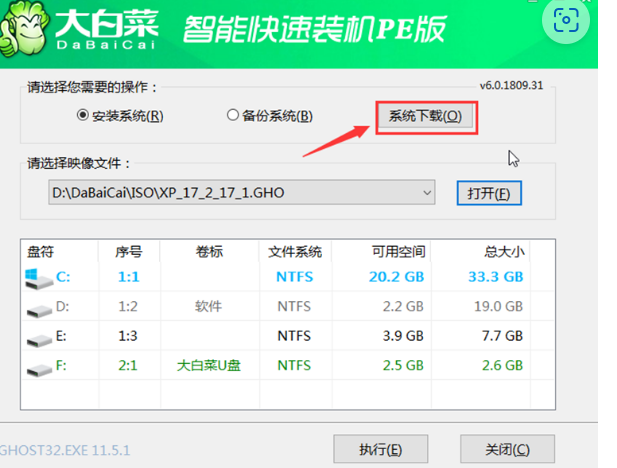This screenshot has width=617, height=468.
Task: Select the E: drive letter text
Action: (x=61, y=336)
